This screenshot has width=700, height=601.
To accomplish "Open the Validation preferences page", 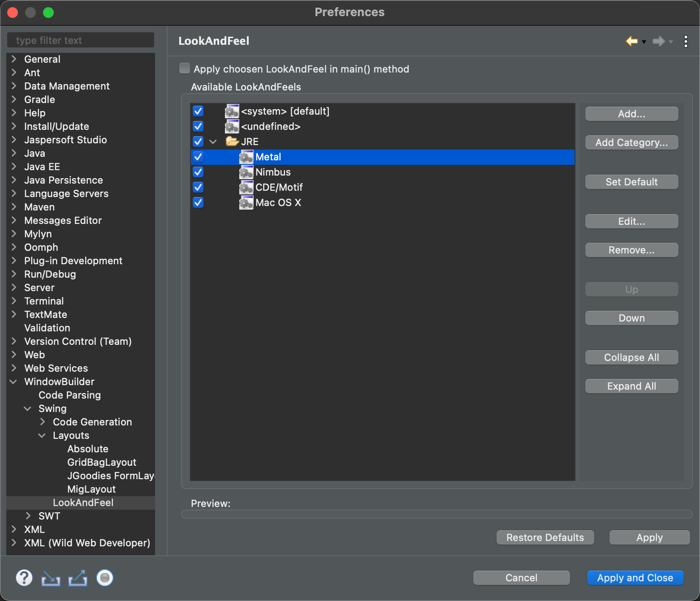I will [x=47, y=328].
